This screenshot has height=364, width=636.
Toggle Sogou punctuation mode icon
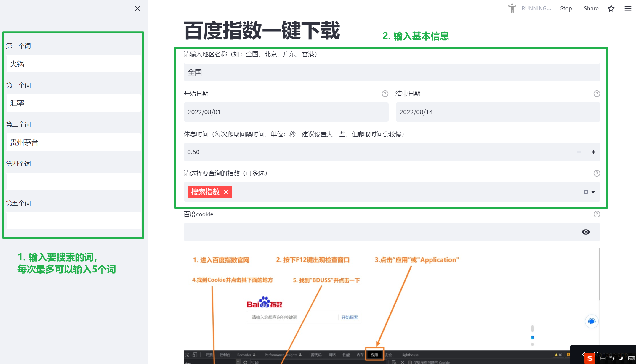(612, 358)
